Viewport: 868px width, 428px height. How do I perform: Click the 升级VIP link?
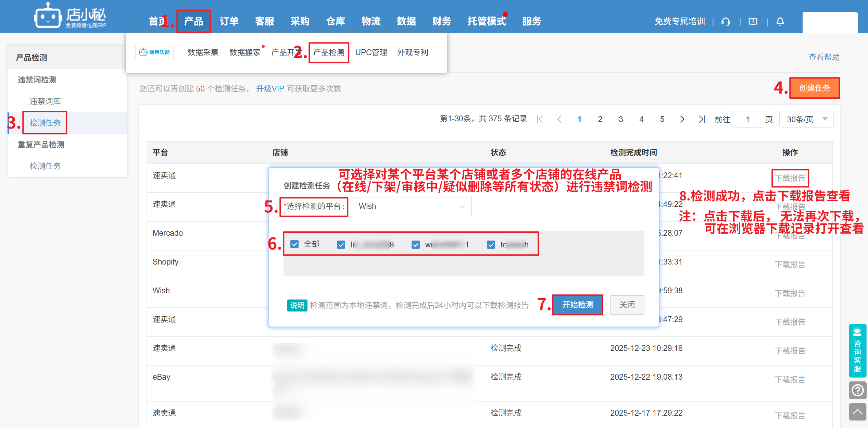click(270, 89)
